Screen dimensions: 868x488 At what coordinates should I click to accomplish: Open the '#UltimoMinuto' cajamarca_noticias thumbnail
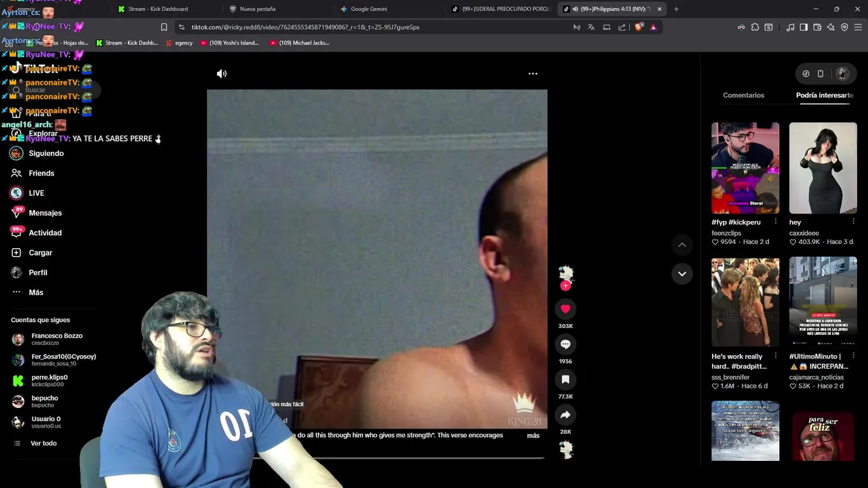[x=823, y=302]
